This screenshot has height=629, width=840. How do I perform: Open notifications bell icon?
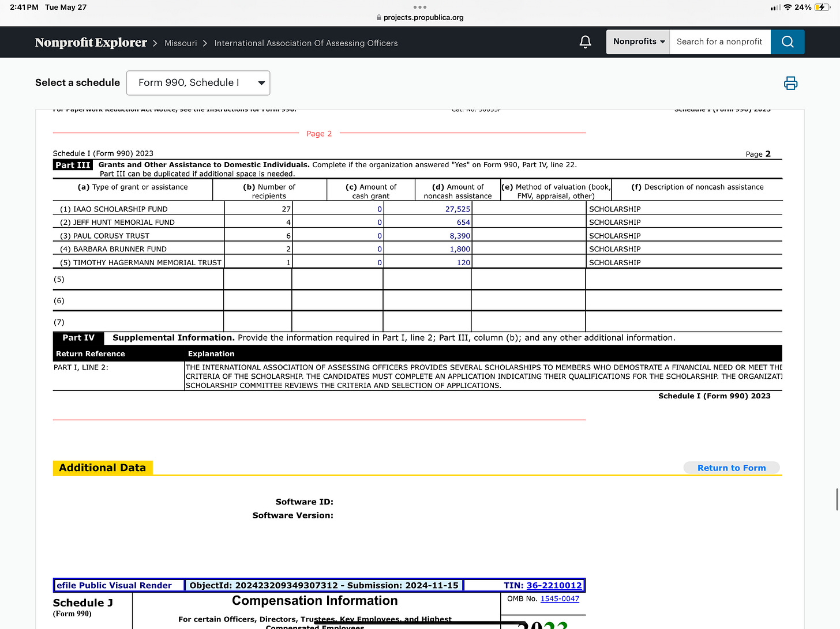pyautogui.click(x=585, y=42)
